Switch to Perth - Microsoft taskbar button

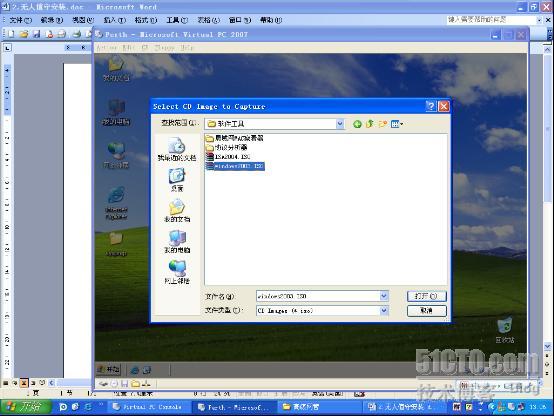(234, 407)
